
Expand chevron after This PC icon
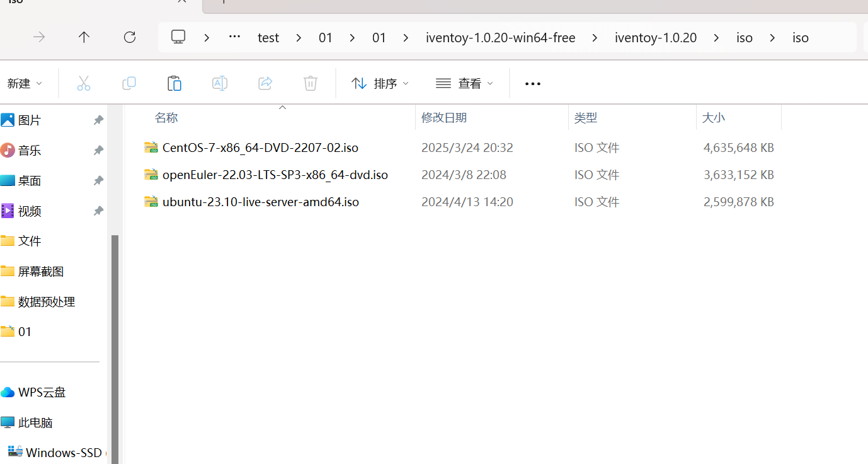click(x=207, y=38)
